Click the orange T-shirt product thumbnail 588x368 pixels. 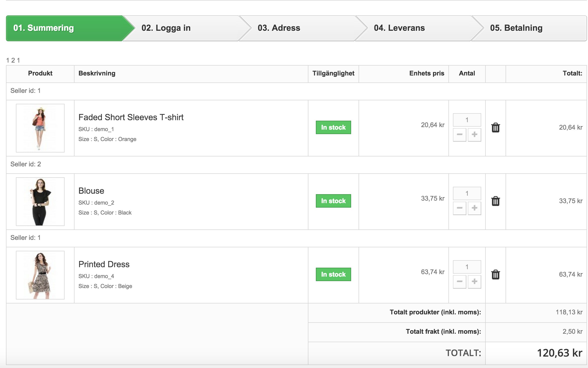(x=40, y=128)
